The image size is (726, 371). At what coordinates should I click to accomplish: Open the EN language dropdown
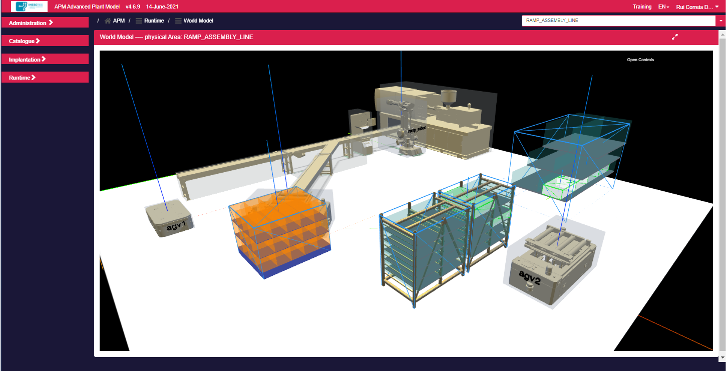663,7
